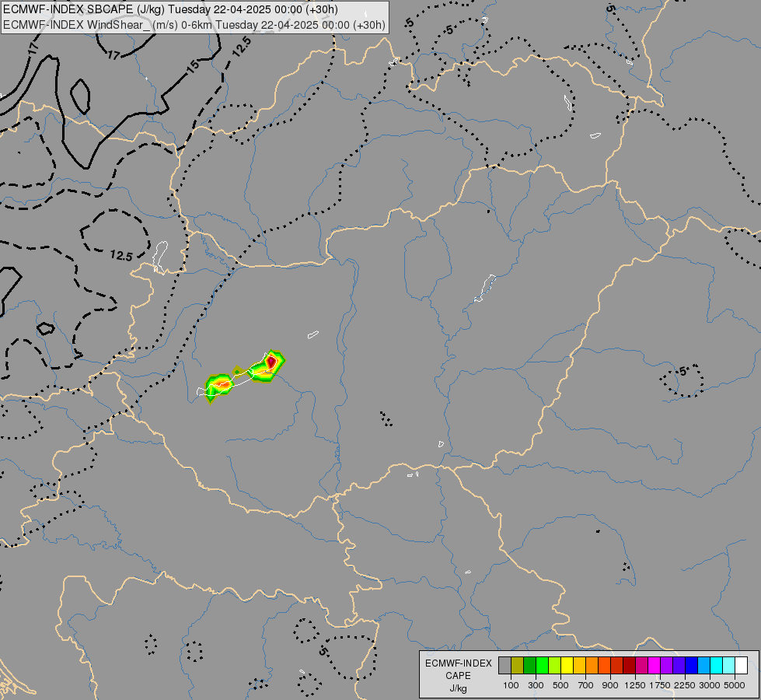Click legend value 1750
Viewport: 761px width, 700px height.
pos(660,685)
